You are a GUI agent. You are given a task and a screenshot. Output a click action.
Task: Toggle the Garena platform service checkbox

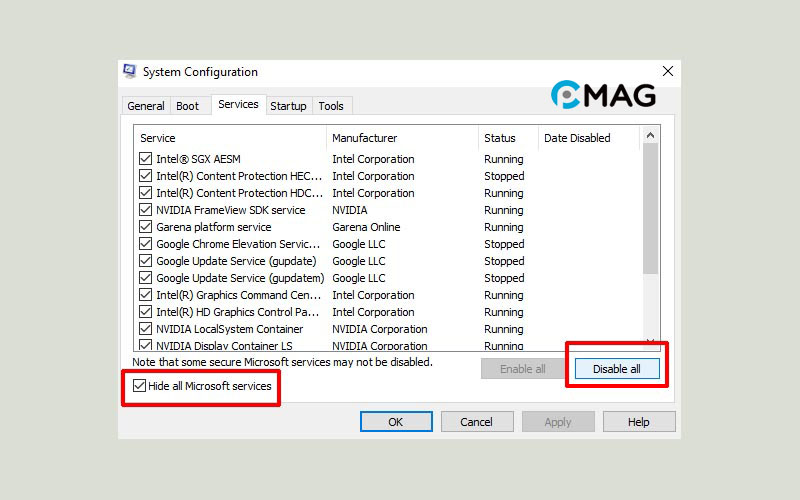click(x=146, y=227)
